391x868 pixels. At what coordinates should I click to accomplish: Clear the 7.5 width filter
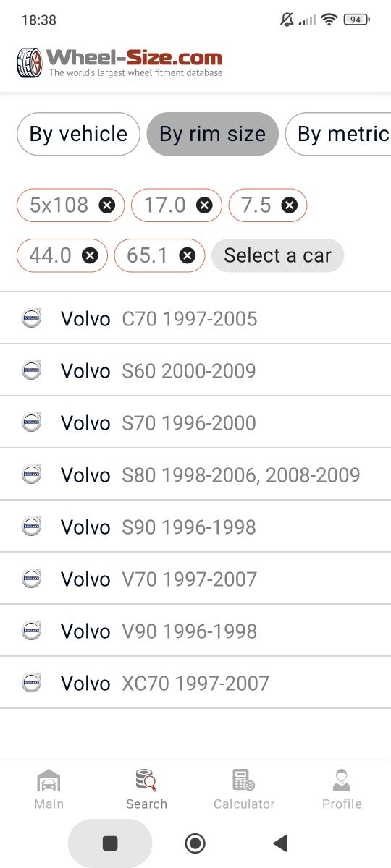click(x=290, y=205)
